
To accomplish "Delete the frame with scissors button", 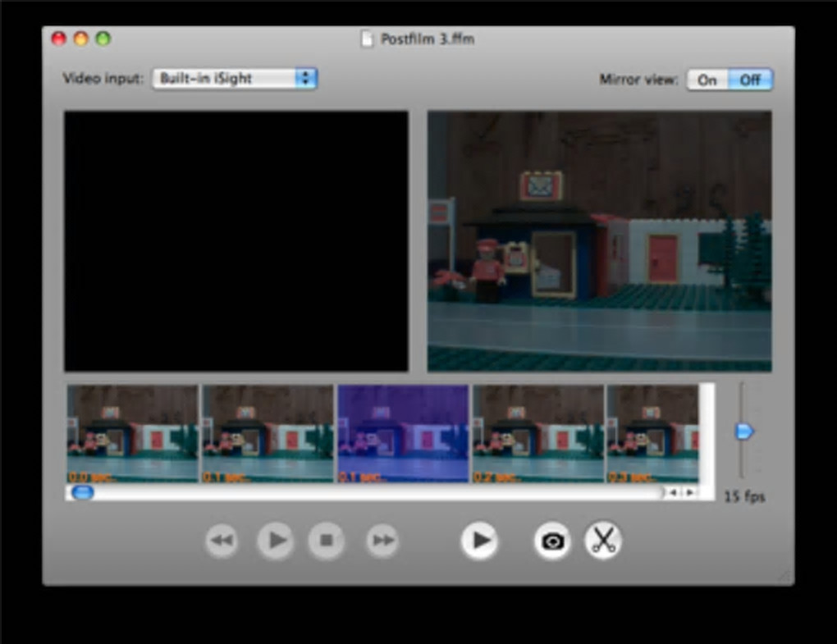I will click(x=603, y=541).
